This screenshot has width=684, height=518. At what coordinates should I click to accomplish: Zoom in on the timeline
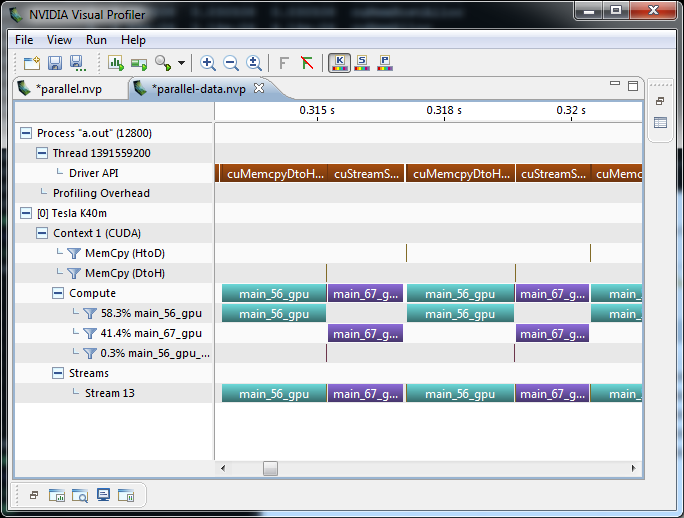click(208, 63)
